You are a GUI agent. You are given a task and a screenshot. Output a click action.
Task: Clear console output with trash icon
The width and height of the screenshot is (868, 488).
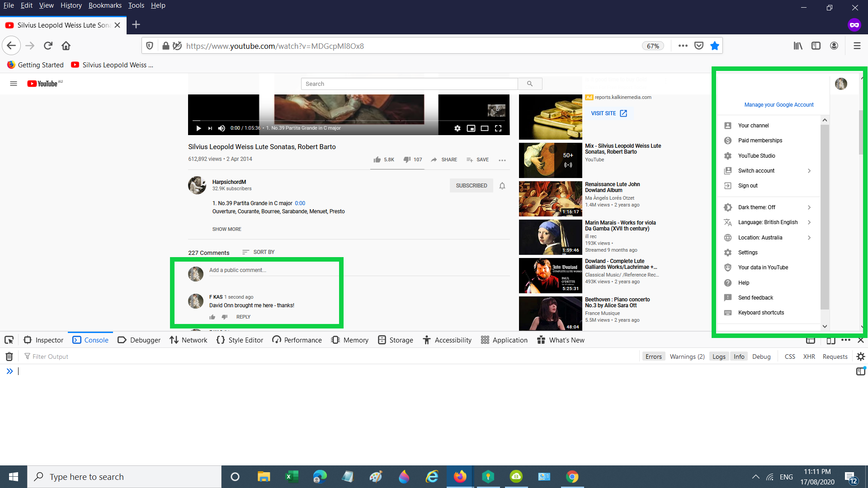pyautogui.click(x=9, y=357)
